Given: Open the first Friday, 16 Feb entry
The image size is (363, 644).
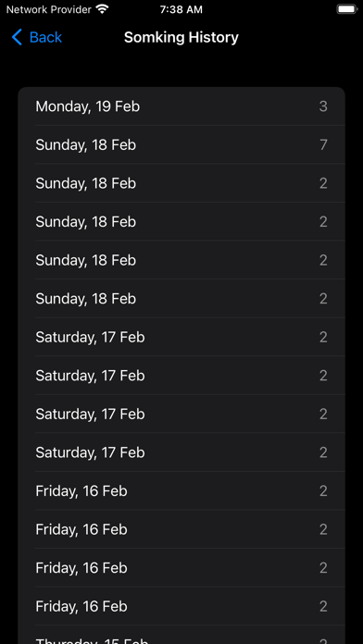Looking at the screenshot, I should tap(181, 490).
